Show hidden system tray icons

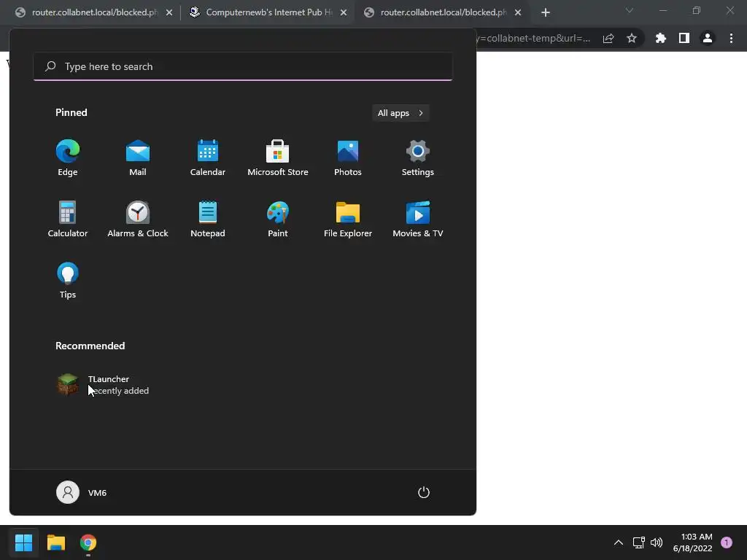click(619, 542)
